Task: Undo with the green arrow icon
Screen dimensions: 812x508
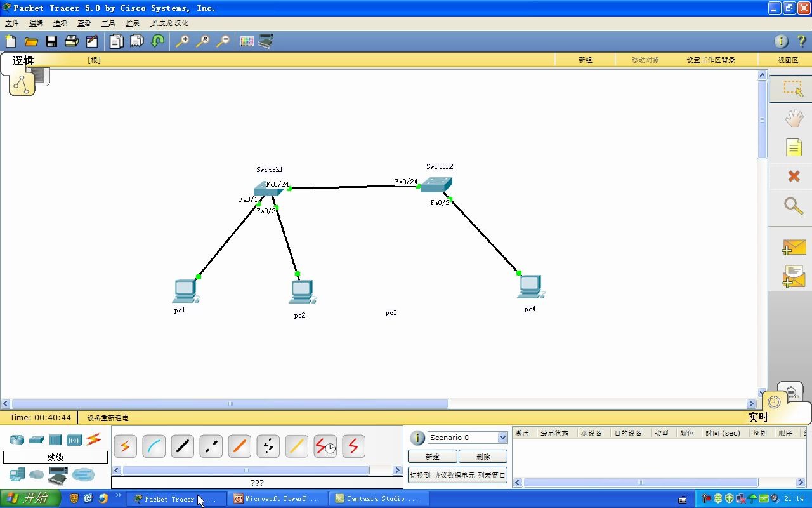Action: (158, 41)
